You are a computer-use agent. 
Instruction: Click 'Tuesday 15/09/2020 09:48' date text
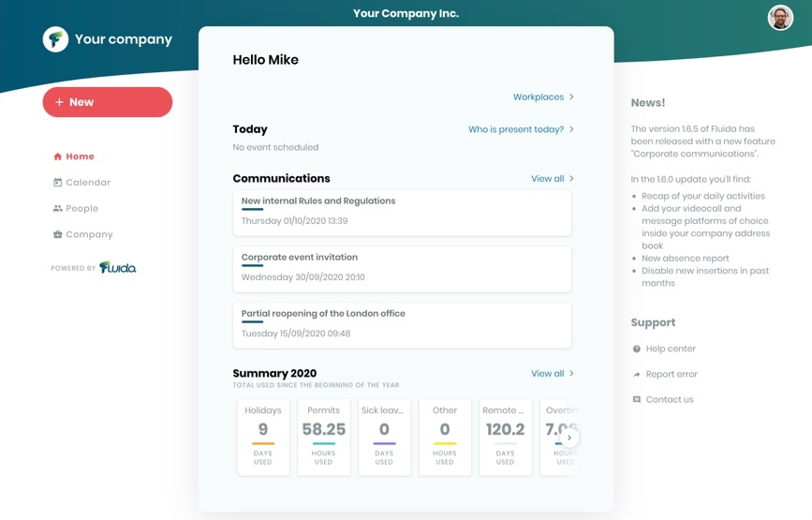click(x=296, y=334)
